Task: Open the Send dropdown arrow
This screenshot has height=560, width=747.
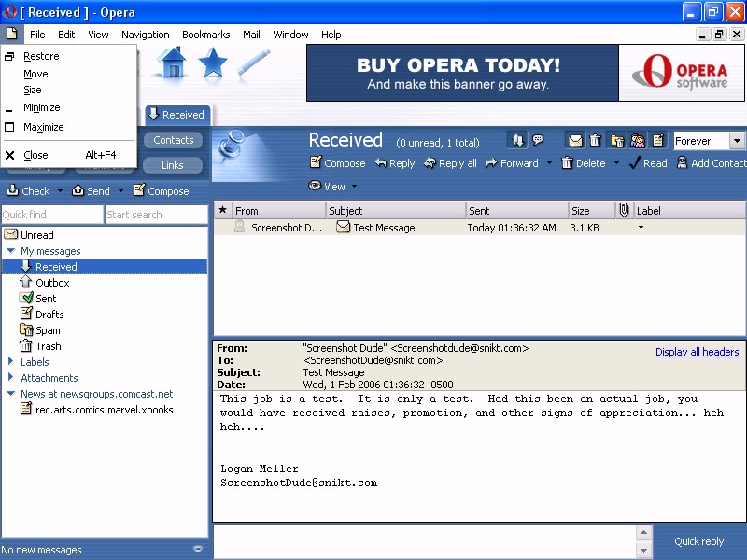Action: (x=121, y=191)
